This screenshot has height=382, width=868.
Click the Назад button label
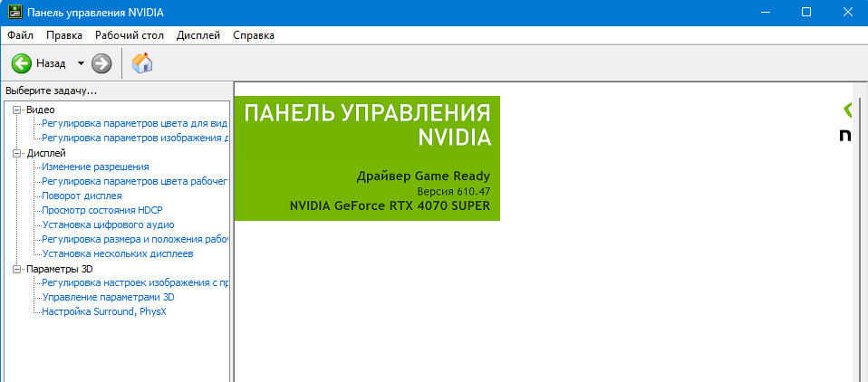click(51, 63)
